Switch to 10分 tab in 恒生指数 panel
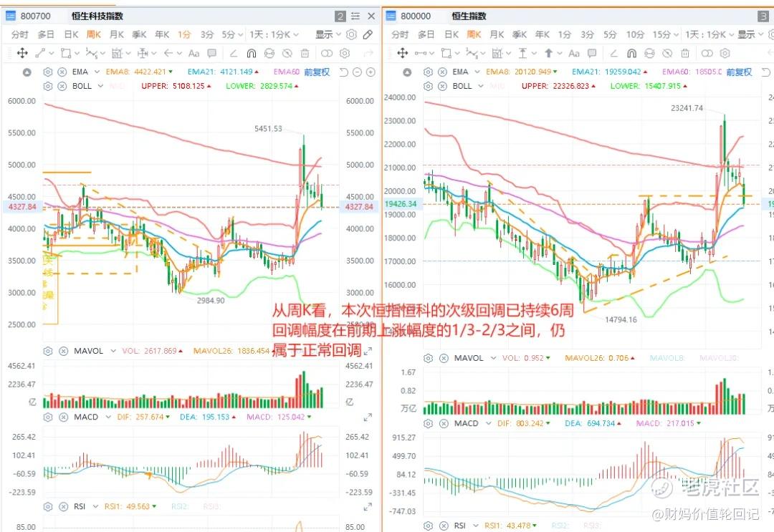 click(x=635, y=34)
